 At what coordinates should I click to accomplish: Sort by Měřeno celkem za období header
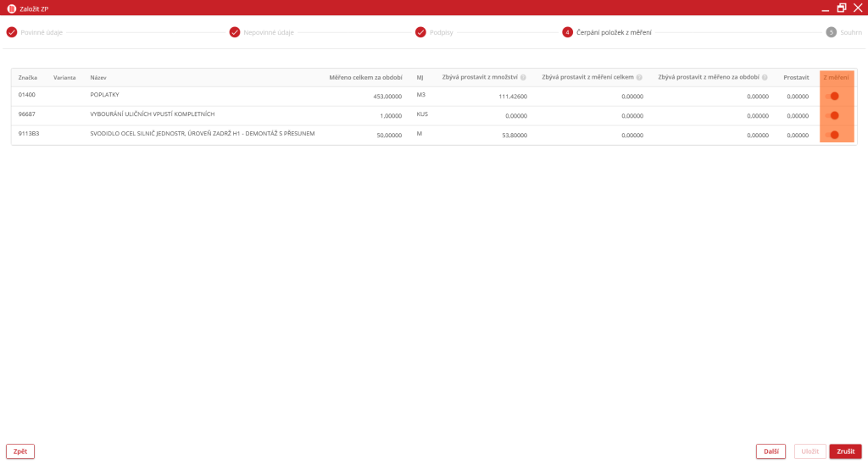point(365,78)
